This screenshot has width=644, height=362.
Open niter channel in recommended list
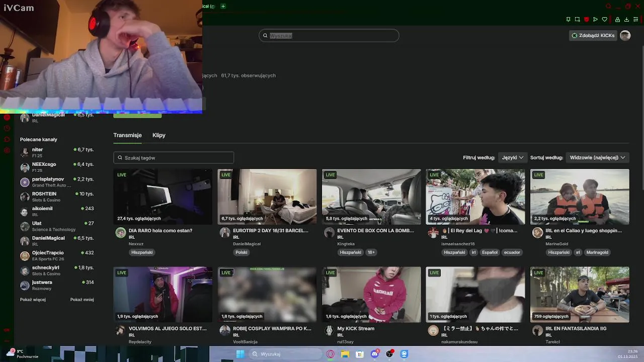point(57,152)
